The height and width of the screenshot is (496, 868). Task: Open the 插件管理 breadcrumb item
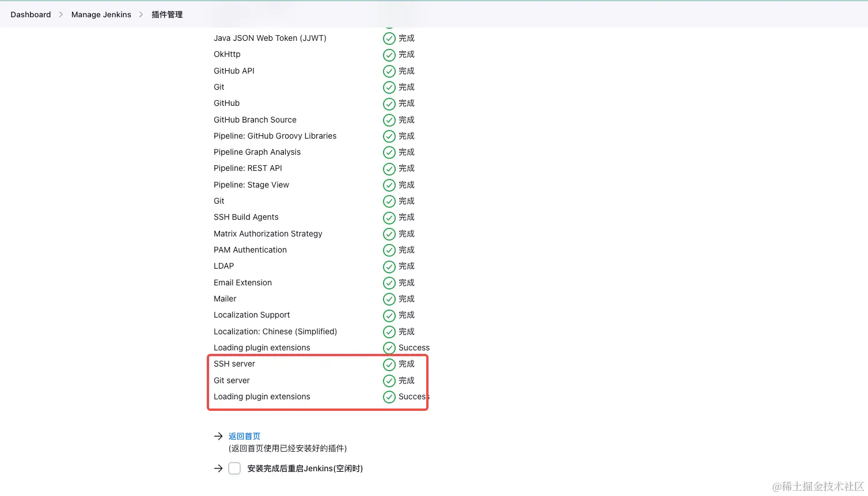[167, 14]
